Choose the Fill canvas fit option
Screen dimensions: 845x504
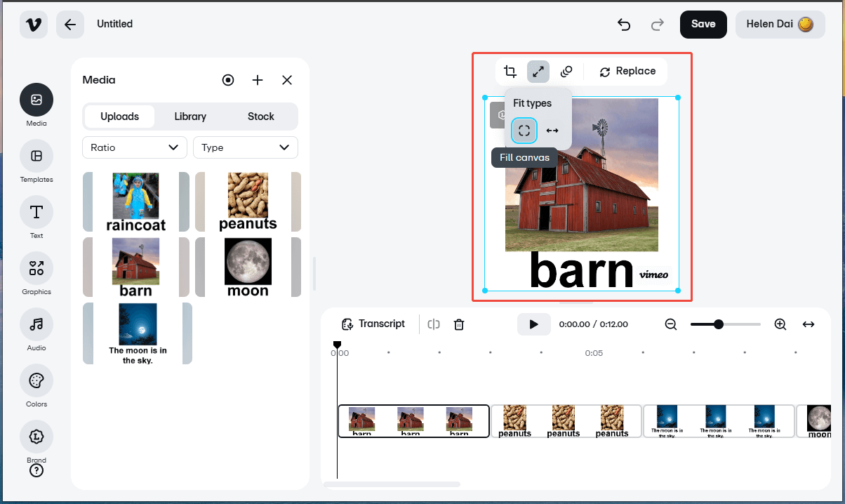[524, 130]
